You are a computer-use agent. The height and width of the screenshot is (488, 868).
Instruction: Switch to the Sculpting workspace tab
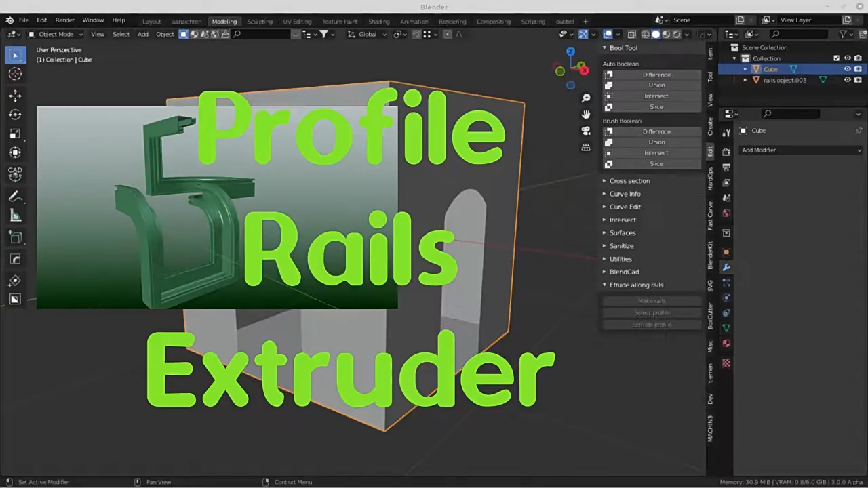click(x=260, y=22)
